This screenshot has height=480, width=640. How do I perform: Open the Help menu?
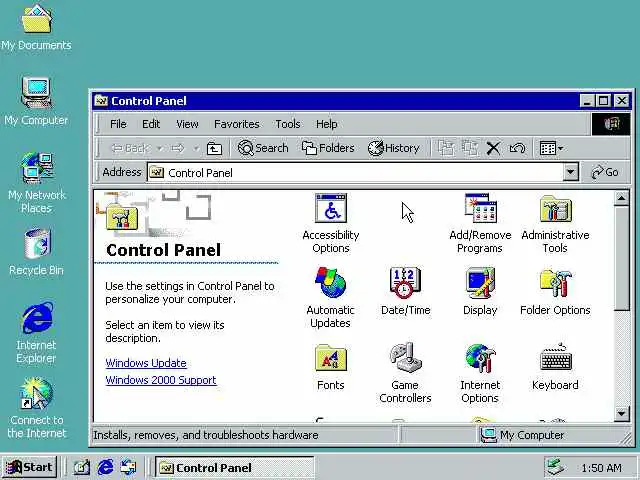point(327,124)
